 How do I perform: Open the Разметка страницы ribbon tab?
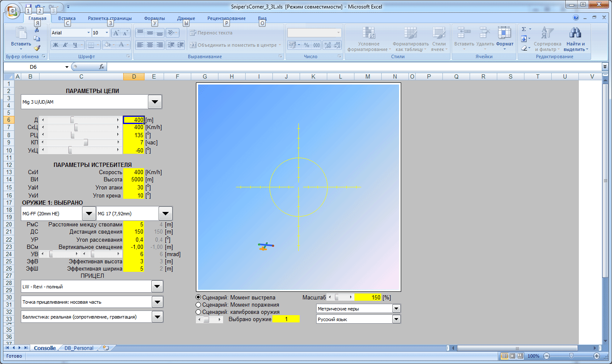coord(110,18)
